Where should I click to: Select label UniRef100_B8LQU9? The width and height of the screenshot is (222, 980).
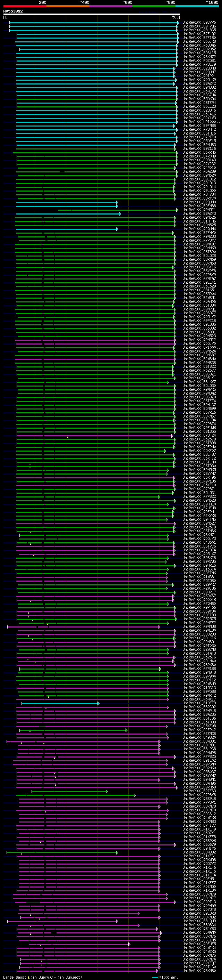pyautogui.click(x=199, y=921)
